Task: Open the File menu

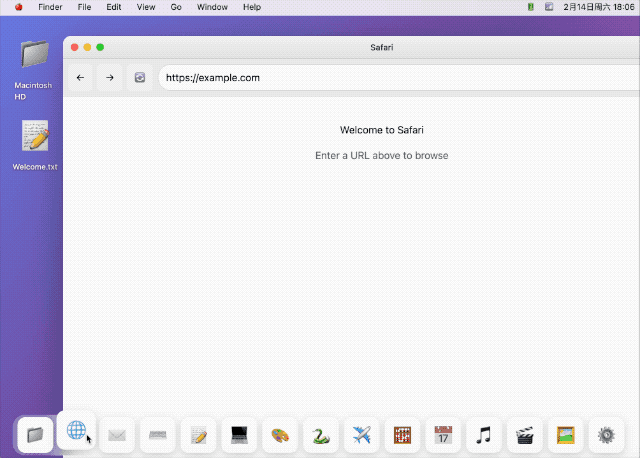Action: tap(84, 7)
